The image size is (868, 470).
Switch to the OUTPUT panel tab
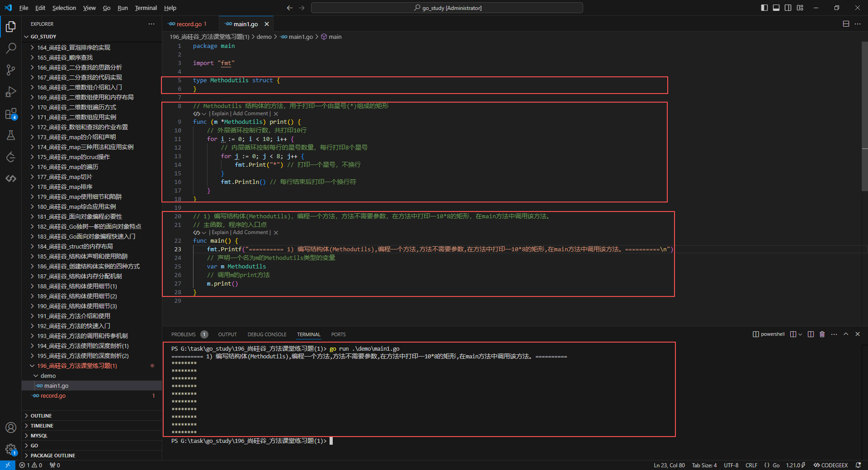(x=227, y=334)
